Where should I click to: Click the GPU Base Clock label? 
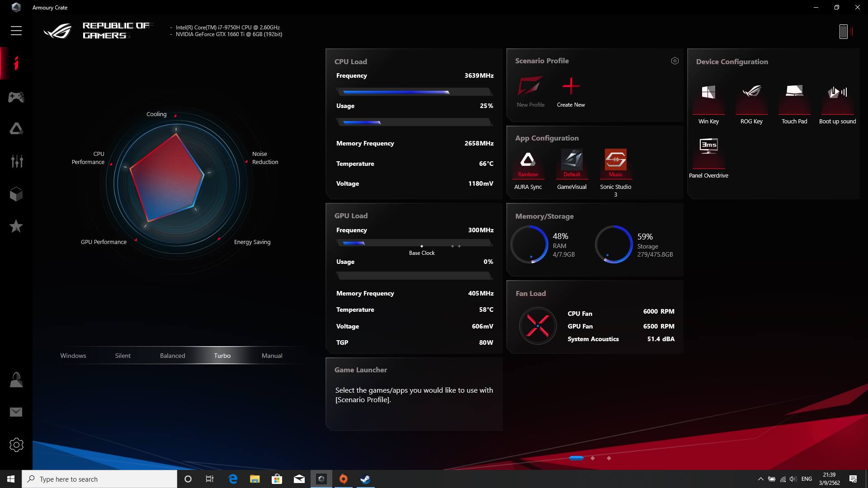tap(422, 253)
